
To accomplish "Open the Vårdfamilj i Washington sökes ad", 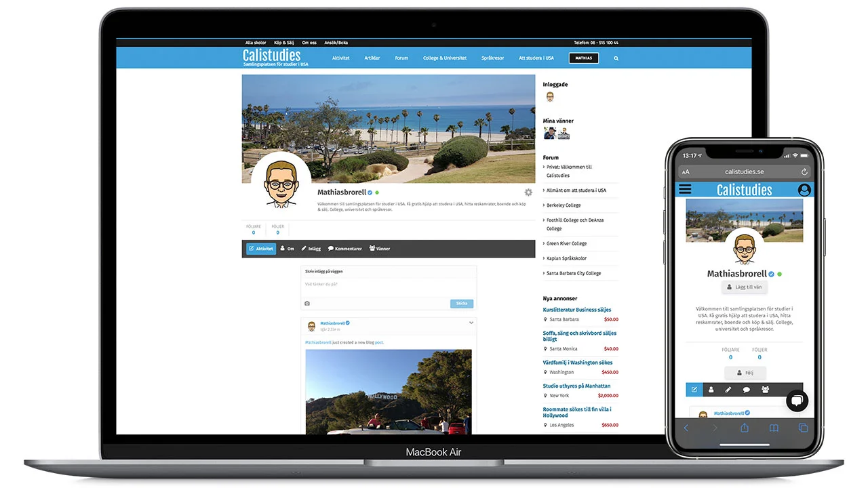I will [x=578, y=363].
